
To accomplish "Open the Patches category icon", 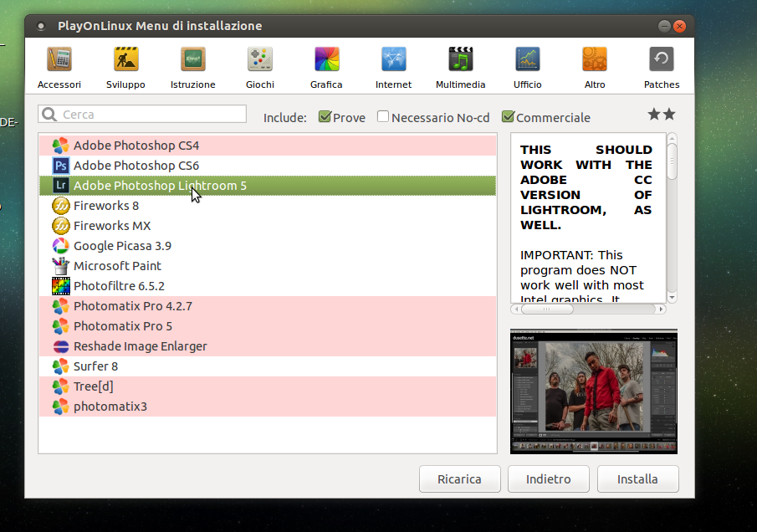I will click(x=662, y=59).
